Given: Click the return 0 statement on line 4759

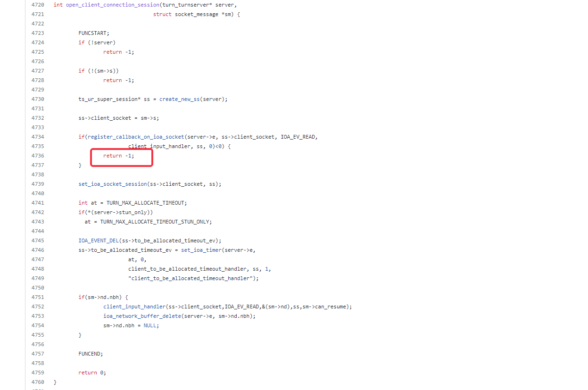Looking at the screenshot, I should [x=91, y=373].
